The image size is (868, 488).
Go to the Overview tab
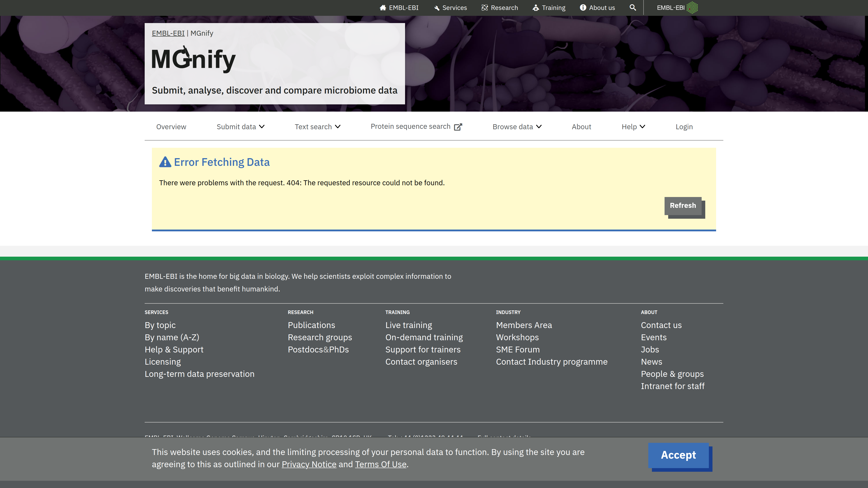coord(171,127)
